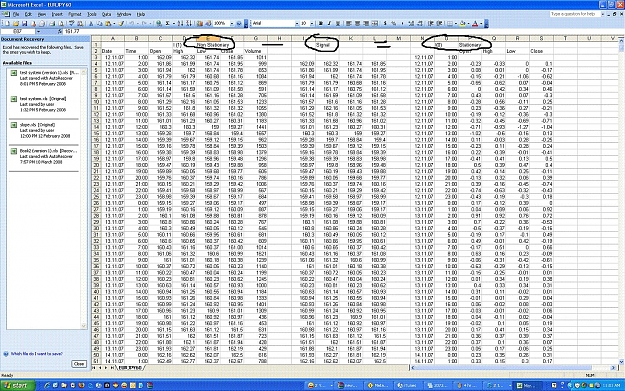Select the EURJPY60 sheet tab
This screenshot has width=625, height=391.
click(130, 367)
